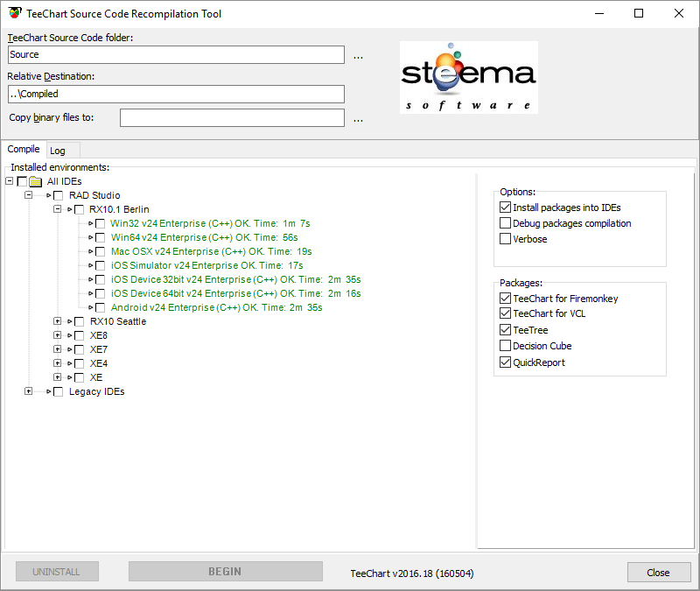Viewport: 700px width, 591px height.
Task: Uncheck TeeChart for VCL package
Action: [x=506, y=313]
